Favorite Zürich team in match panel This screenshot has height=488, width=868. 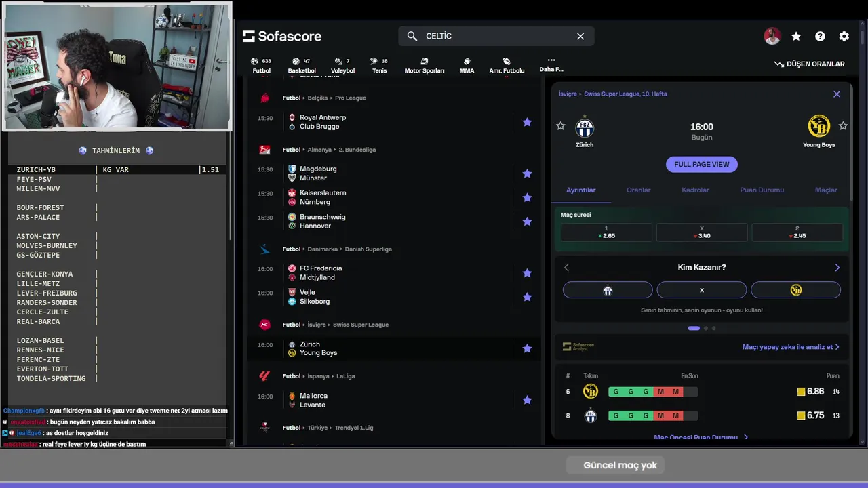click(560, 126)
